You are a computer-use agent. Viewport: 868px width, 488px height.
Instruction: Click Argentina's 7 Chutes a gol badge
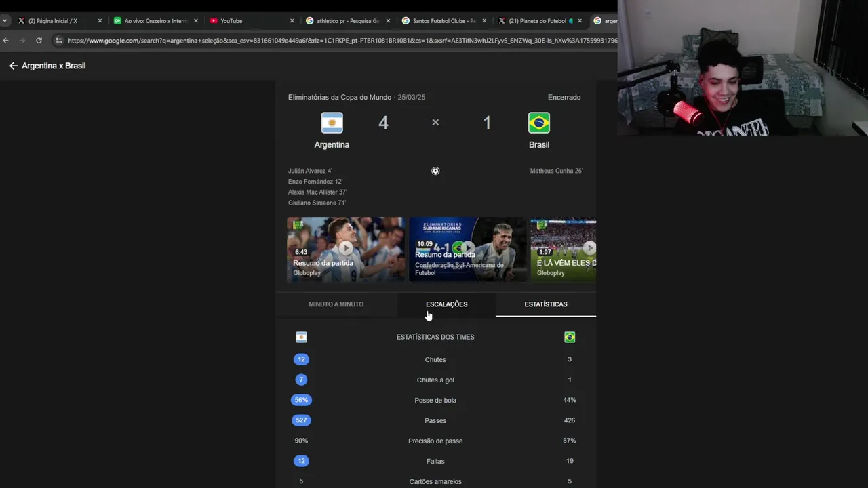301,380
